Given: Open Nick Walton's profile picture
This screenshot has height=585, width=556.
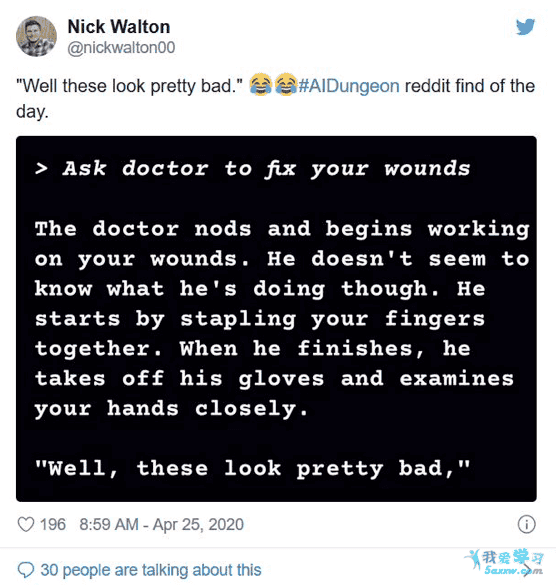Looking at the screenshot, I should tap(37, 36).
